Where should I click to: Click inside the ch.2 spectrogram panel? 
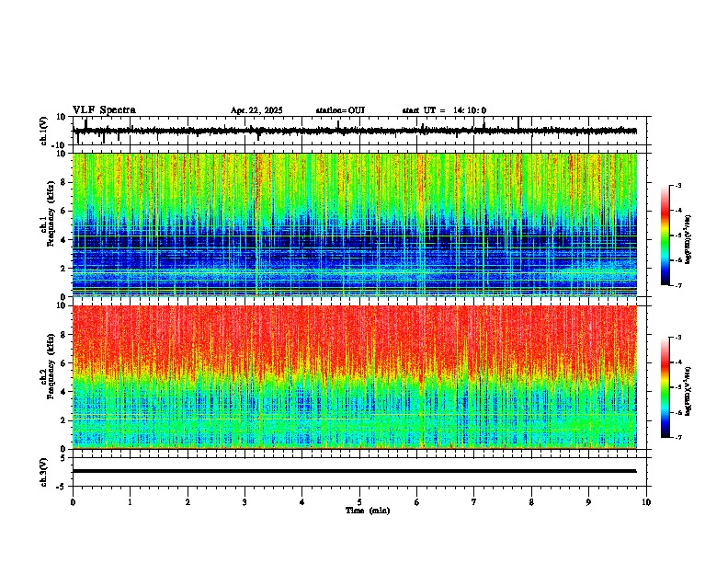(x=354, y=377)
